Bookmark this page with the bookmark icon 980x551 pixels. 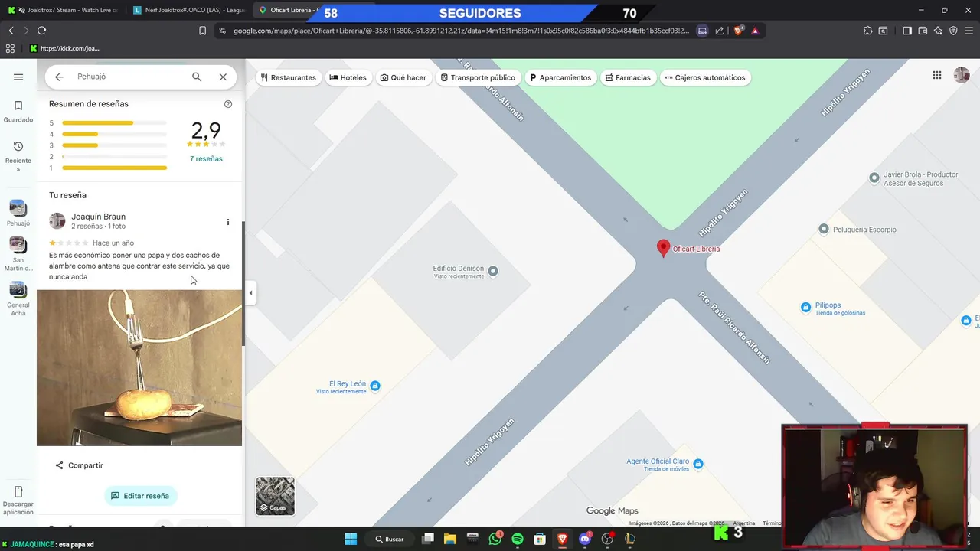[202, 31]
